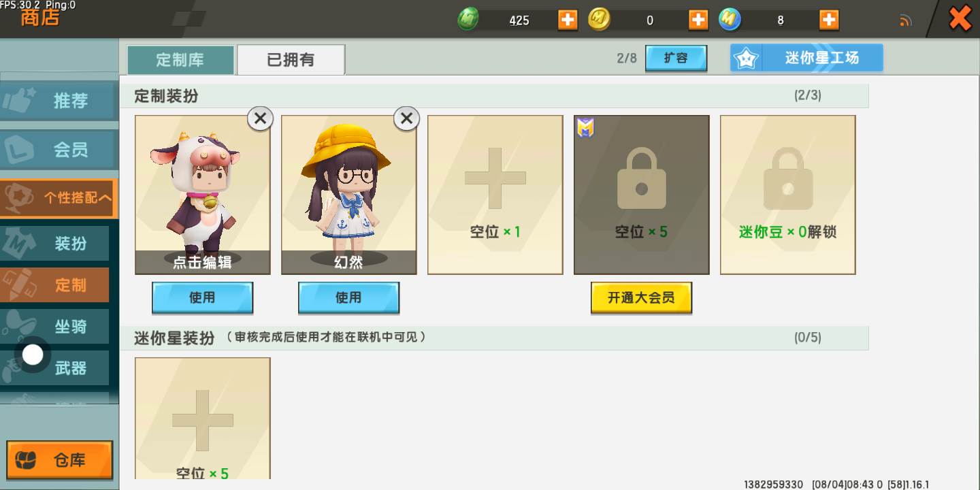Tap the green mini bean currency icon
This screenshot has height=490, width=980.
468,20
